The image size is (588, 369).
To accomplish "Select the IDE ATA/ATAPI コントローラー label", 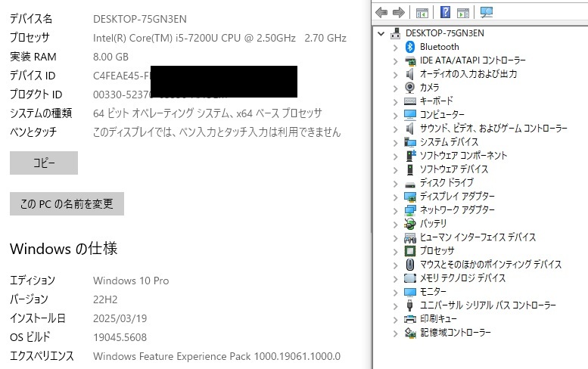I will 472,60.
